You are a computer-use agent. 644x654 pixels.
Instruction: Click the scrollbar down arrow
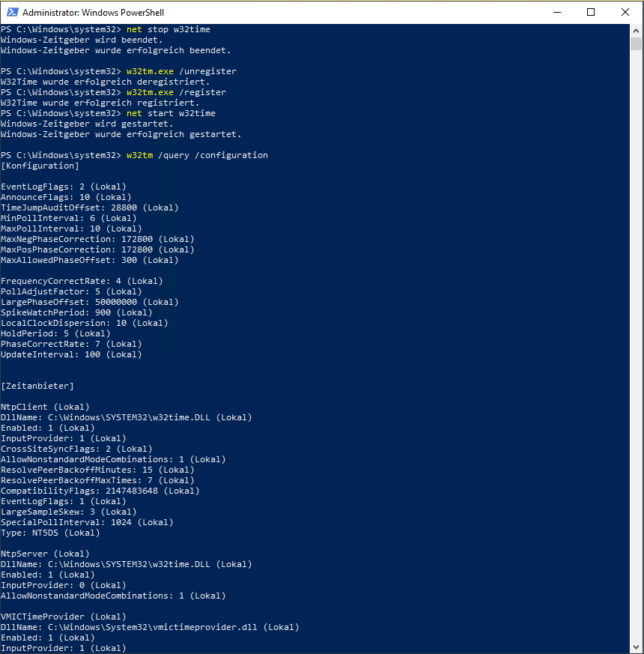636,647
